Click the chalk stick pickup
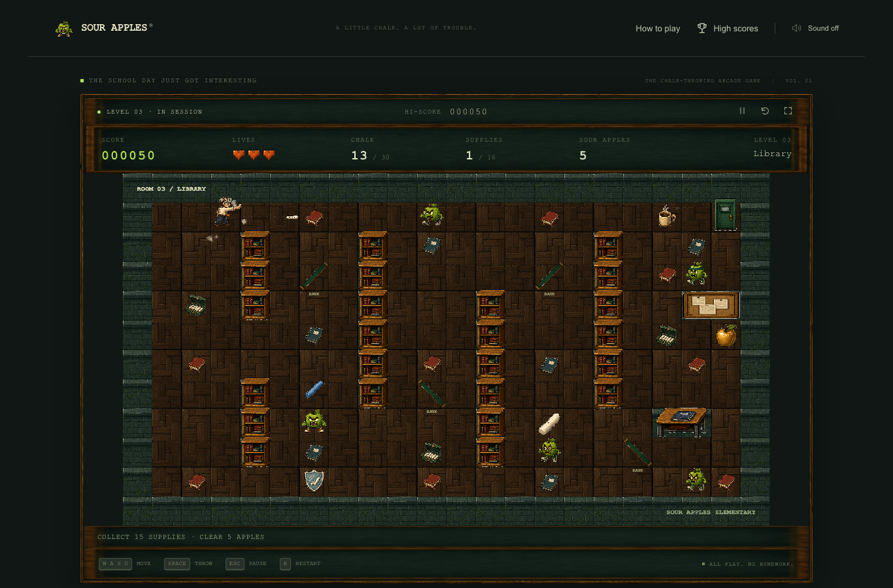Image resolution: width=893 pixels, height=588 pixels. pyautogui.click(x=549, y=424)
